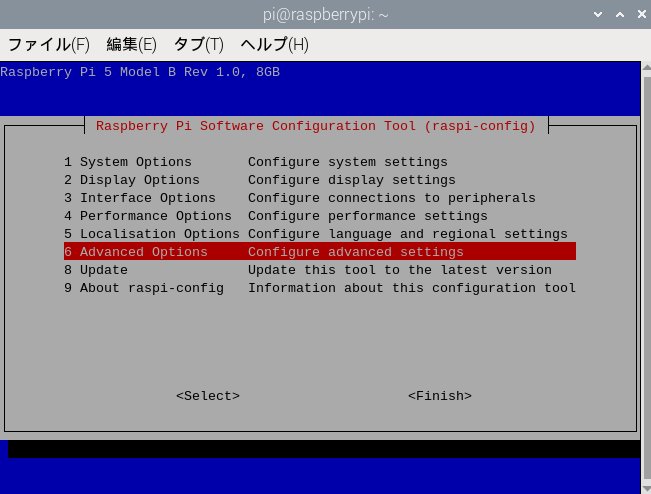Click 'Configure language and regional settings' text
The height and width of the screenshot is (494, 651).
(x=408, y=234)
